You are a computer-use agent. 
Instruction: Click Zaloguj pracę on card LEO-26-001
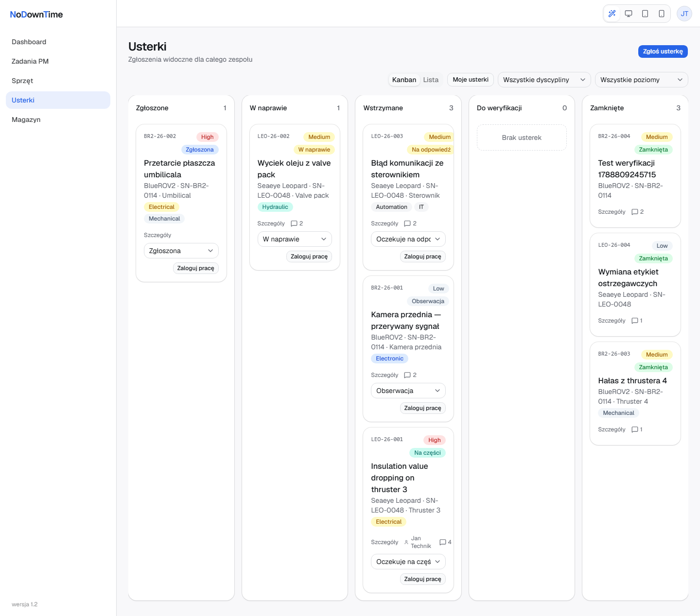tap(423, 579)
